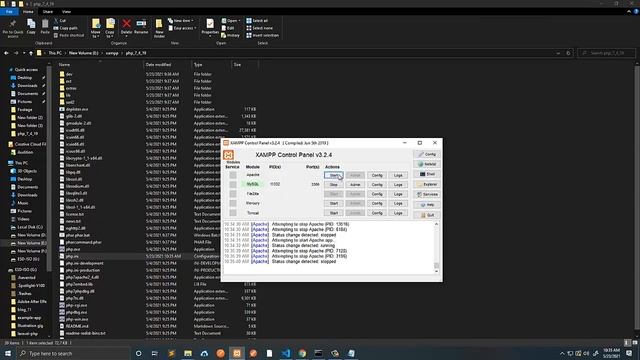Click taskbar search box
The image size is (640, 360).
73,353
